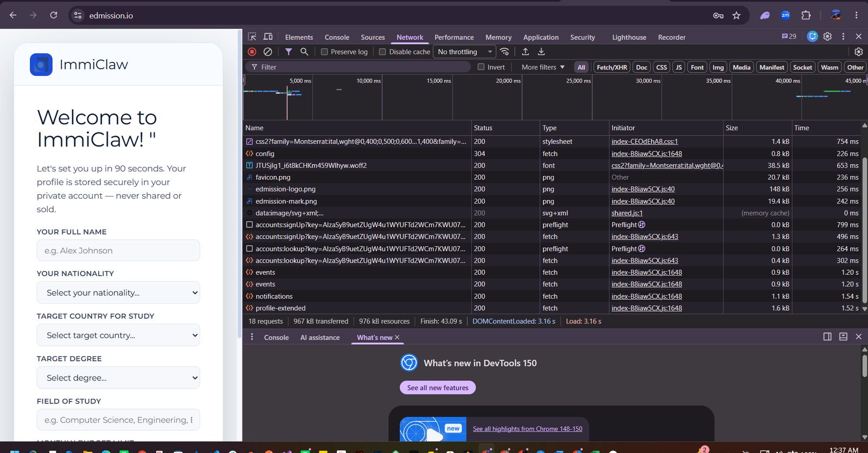Toggle the JS type filter
Viewport: 868px width, 453px height.
point(679,67)
